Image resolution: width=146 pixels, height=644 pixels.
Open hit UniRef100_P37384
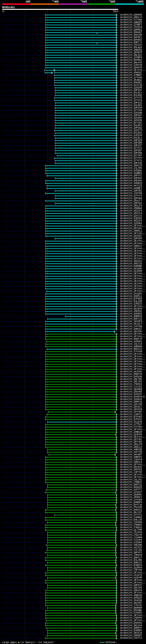click(x=131, y=20)
